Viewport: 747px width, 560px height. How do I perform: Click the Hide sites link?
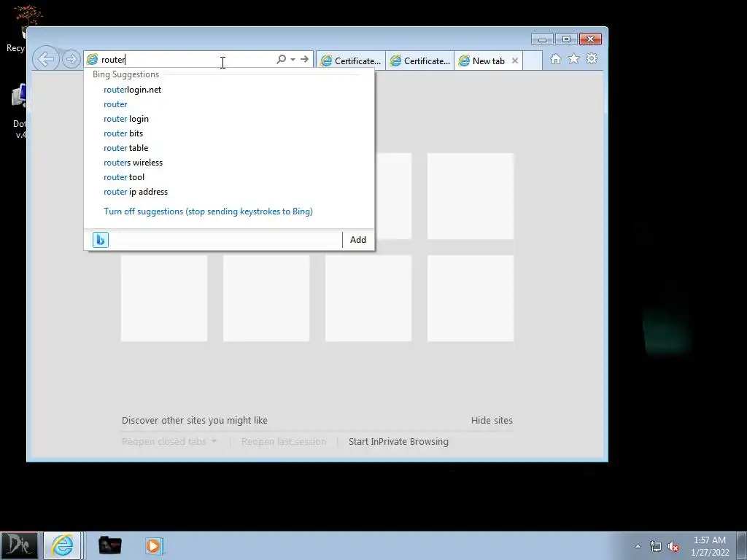coord(492,421)
